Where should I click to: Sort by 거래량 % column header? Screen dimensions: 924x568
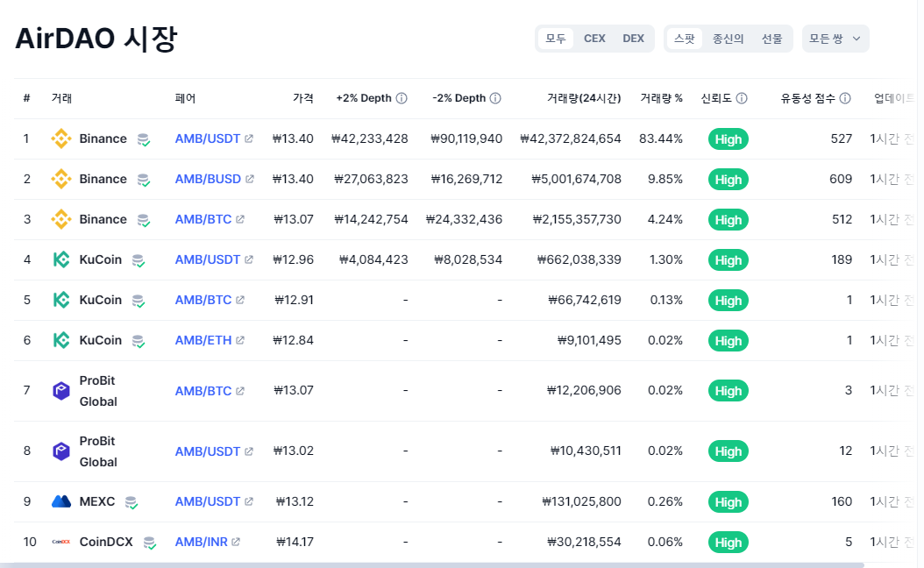[661, 98]
